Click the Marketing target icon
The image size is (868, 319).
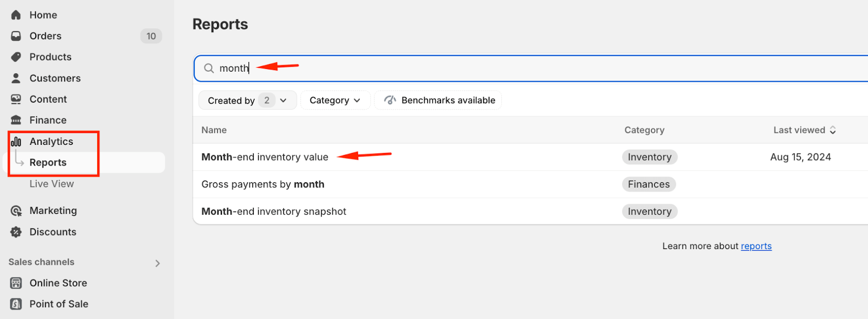[x=16, y=211]
